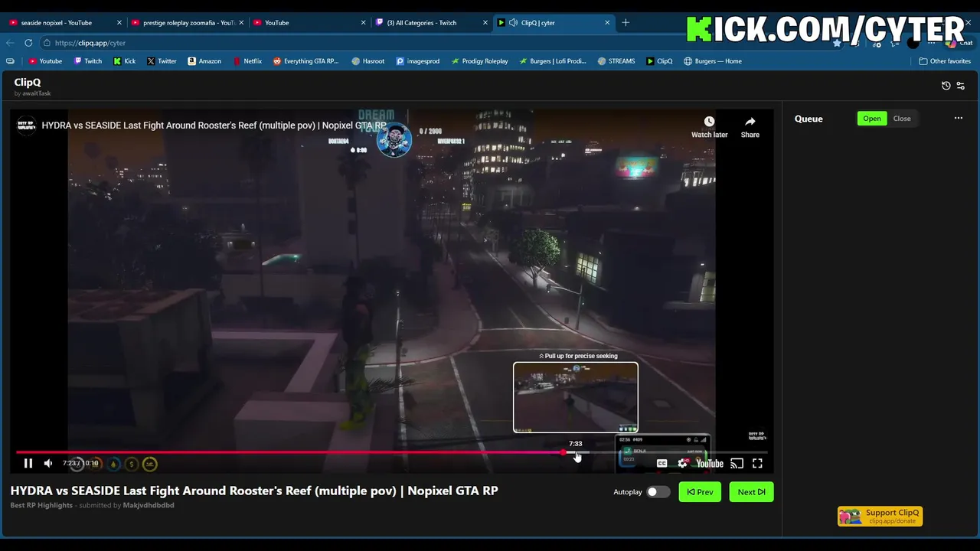Viewport: 980px width, 551px height.
Task: Open the Youtube bookmark
Action: point(45,61)
